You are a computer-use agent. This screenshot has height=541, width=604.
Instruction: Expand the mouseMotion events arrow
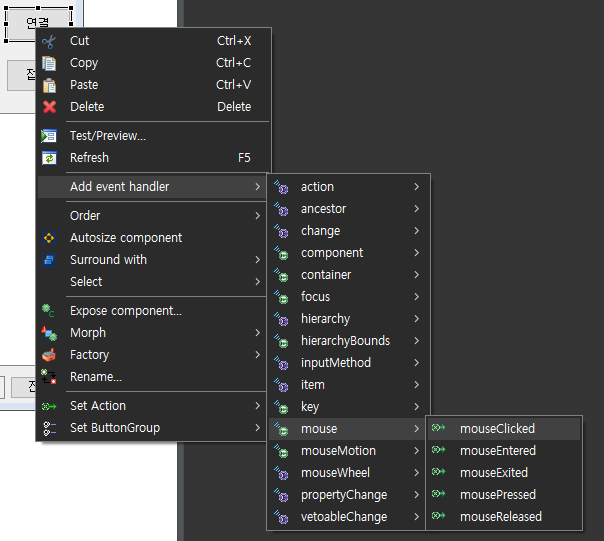coord(416,450)
